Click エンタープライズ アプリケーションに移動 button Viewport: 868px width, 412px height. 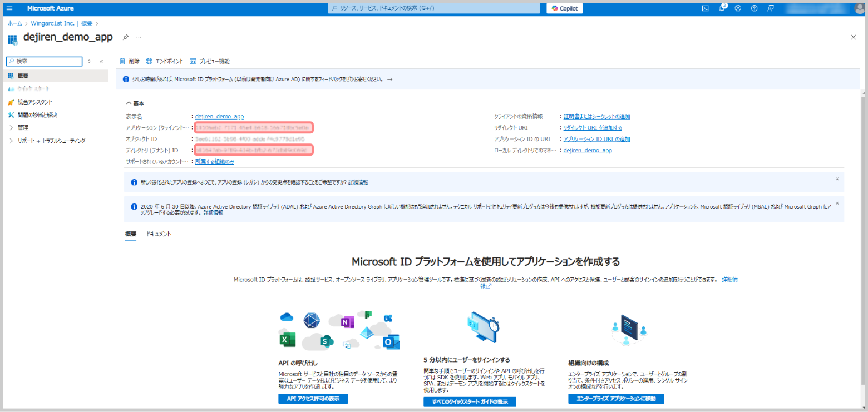click(616, 399)
